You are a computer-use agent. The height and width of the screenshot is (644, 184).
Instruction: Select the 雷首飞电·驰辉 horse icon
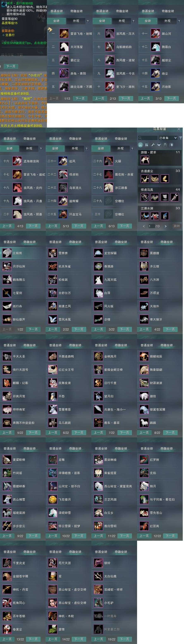pyautogui.click(x=64, y=34)
